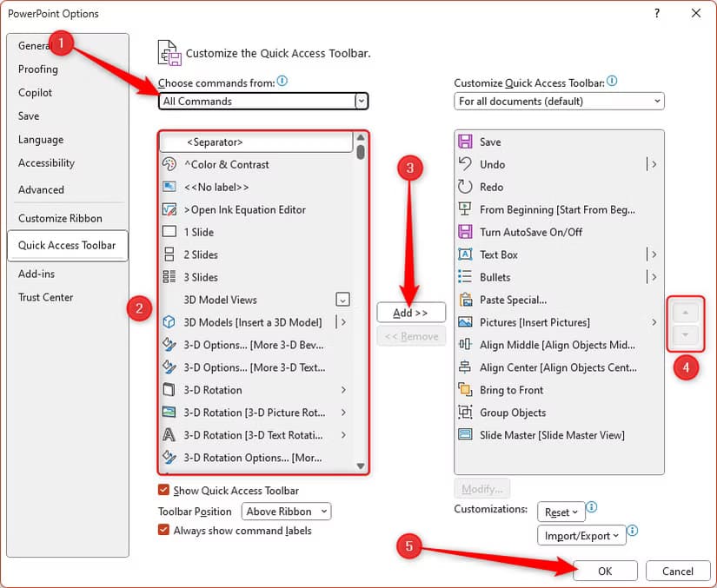The height and width of the screenshot is (588, 717).
Task: Select the Redo arrow icon
Action: [465, 187]
